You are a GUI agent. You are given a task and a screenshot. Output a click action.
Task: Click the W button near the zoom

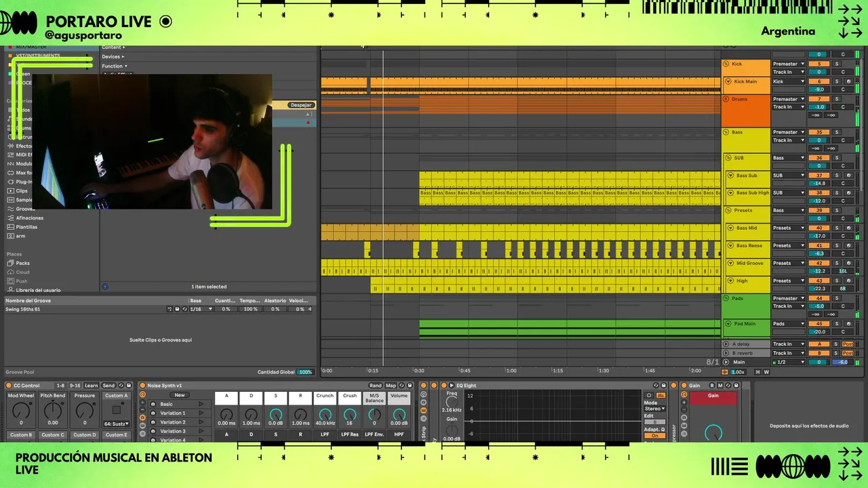(766, 371)
